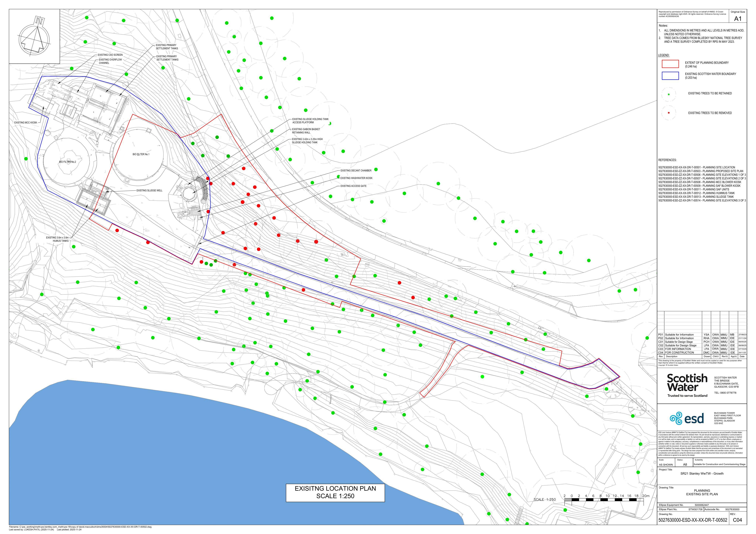The width and height of the screenshot is (756, 534).
Task: Click the EXISTING OVERFLOW CHANNEL annotation
Action: 110,61
